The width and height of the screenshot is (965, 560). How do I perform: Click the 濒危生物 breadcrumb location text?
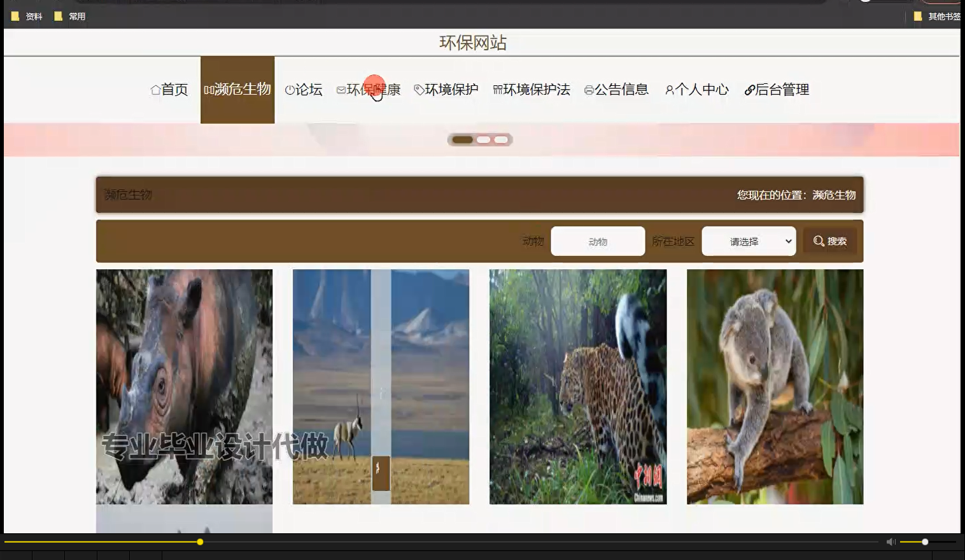[x=834, y=195]
